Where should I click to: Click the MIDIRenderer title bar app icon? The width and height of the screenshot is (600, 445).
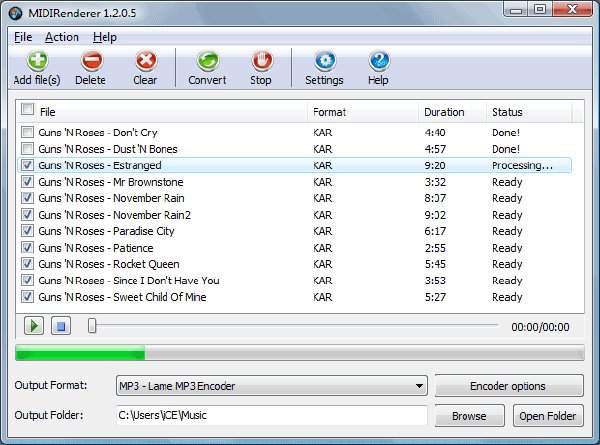click(x=16, y=13)
